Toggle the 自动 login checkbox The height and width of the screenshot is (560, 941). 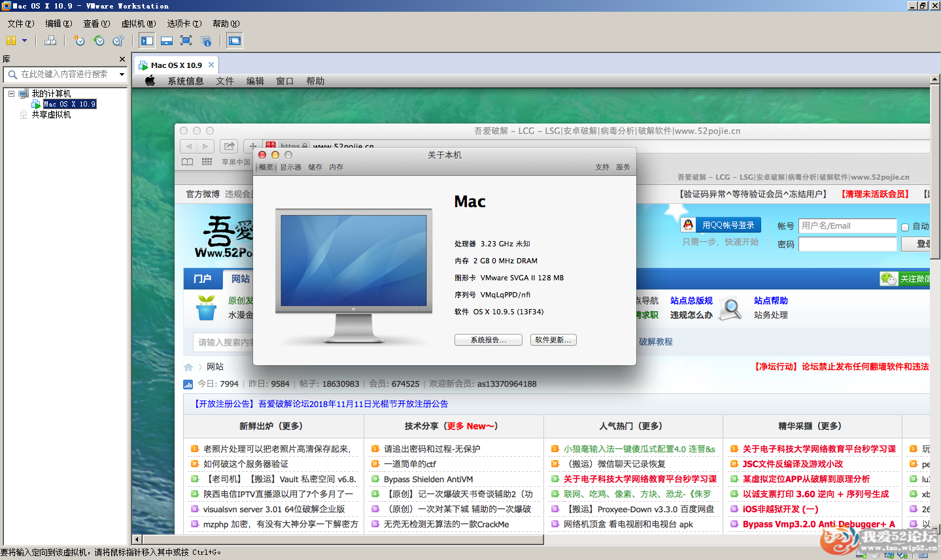pyautogui.click(x=905, y=227)
